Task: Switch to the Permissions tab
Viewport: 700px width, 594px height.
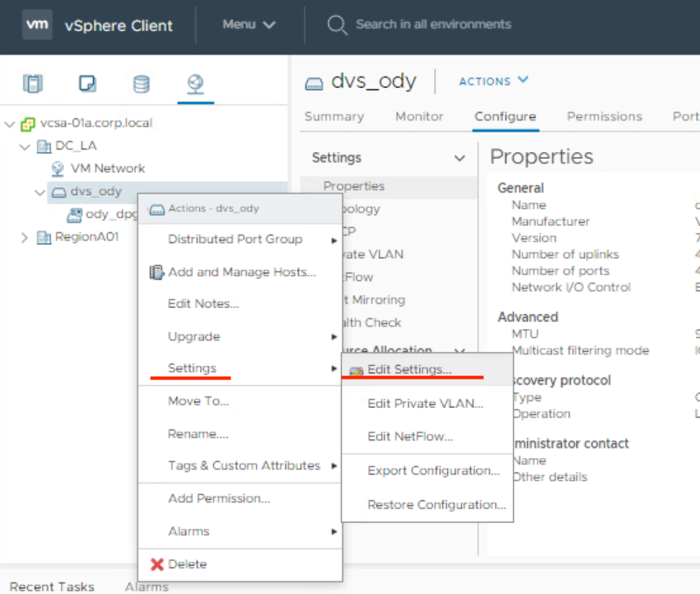Action: pos(604,117)
